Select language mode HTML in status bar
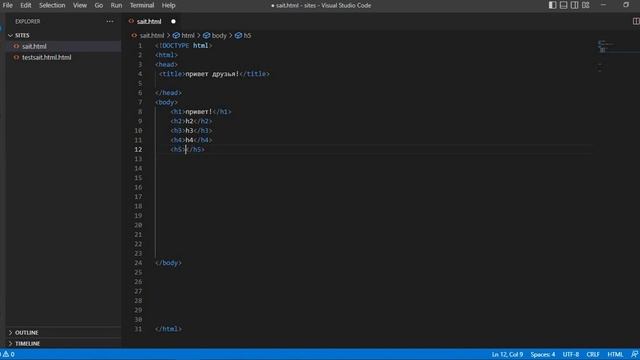 (615, 354)
